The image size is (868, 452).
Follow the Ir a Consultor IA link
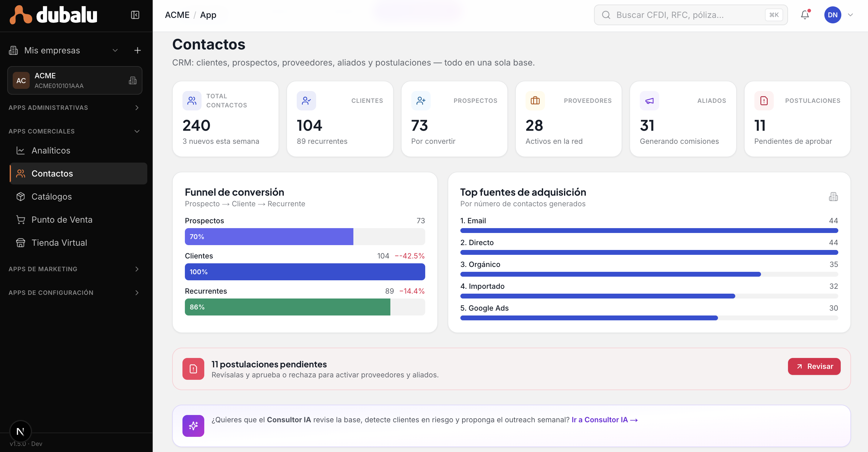click(605, 420)
